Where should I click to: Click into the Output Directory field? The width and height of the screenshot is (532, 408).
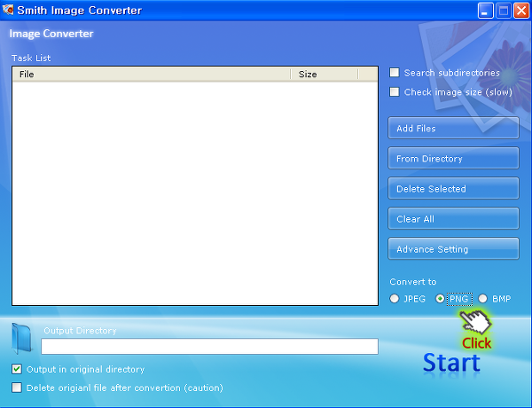(x=209, y=347)
